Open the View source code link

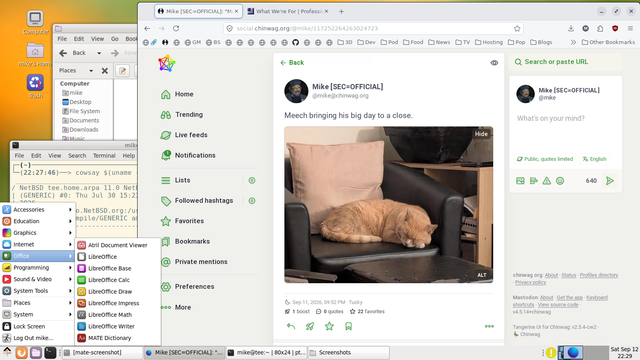pos(558,304)
